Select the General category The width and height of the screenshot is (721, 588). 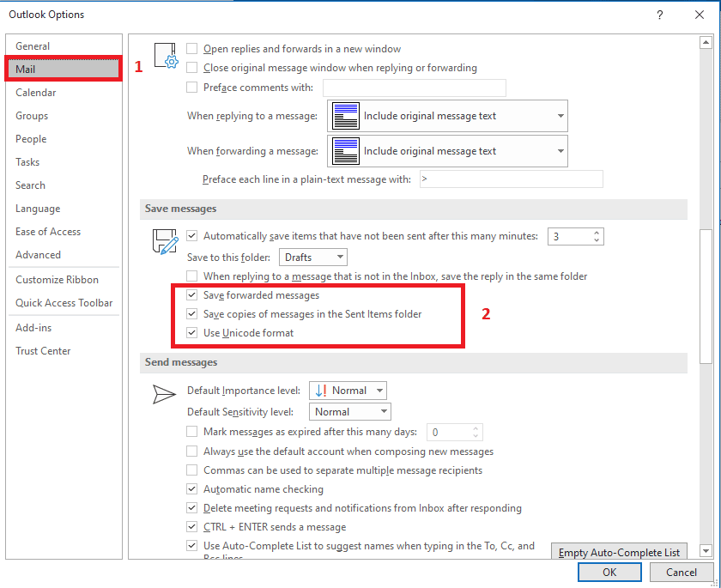pos(64,46)
